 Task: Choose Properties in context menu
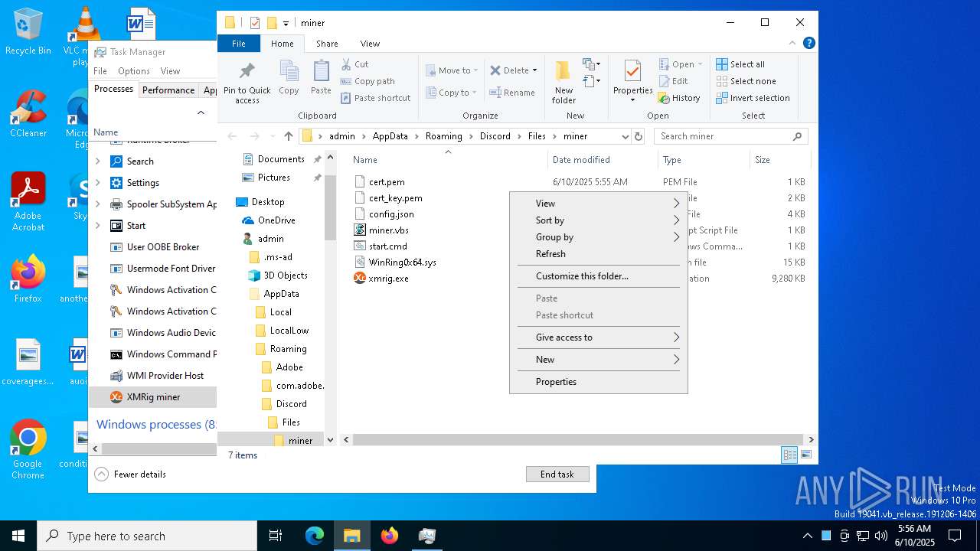tap(598, 382)
